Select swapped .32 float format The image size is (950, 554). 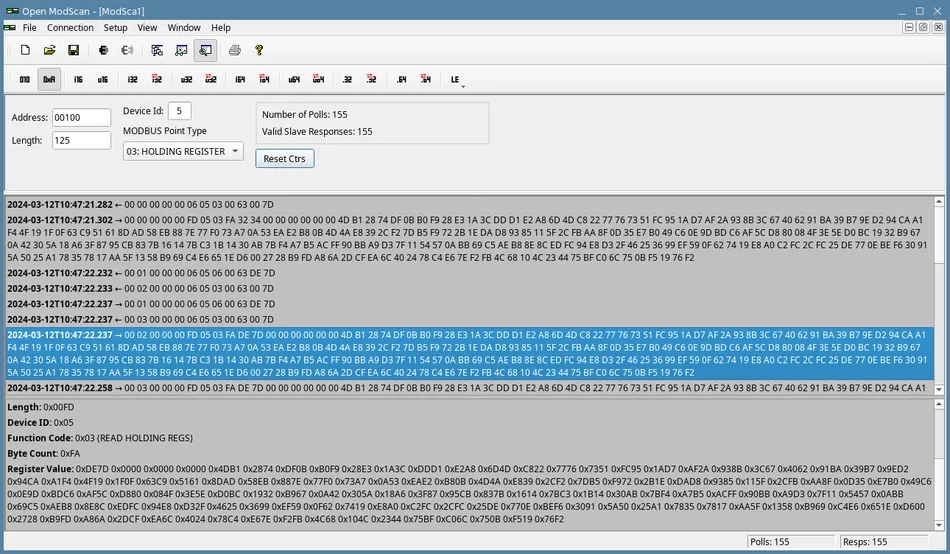coord(371,79)
